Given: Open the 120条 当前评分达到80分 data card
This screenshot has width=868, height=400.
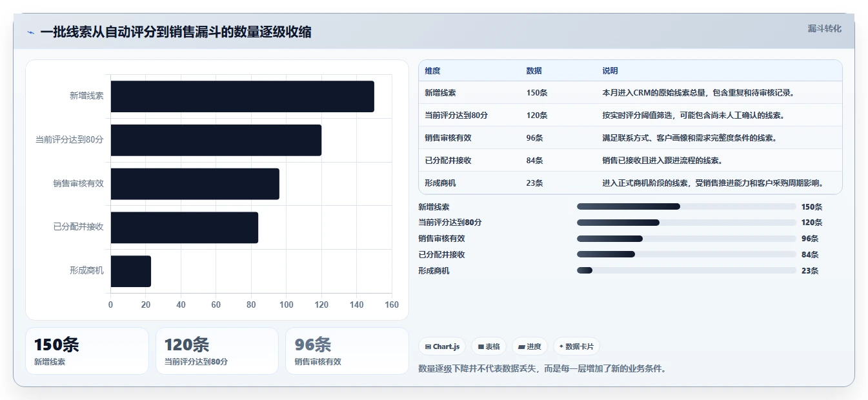Looking at the screenshot, I should [x=217, y=351].
